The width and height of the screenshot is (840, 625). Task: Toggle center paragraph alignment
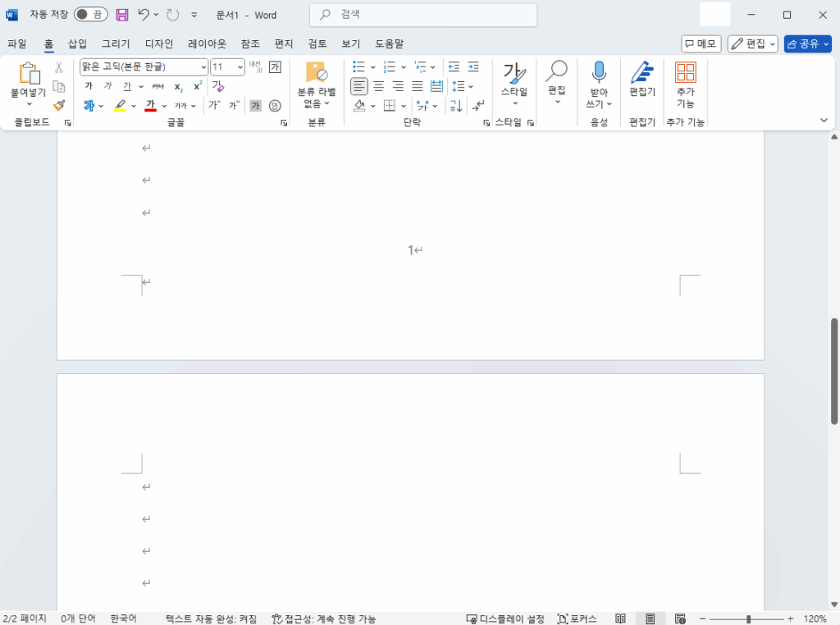click(x=378, y=85)
